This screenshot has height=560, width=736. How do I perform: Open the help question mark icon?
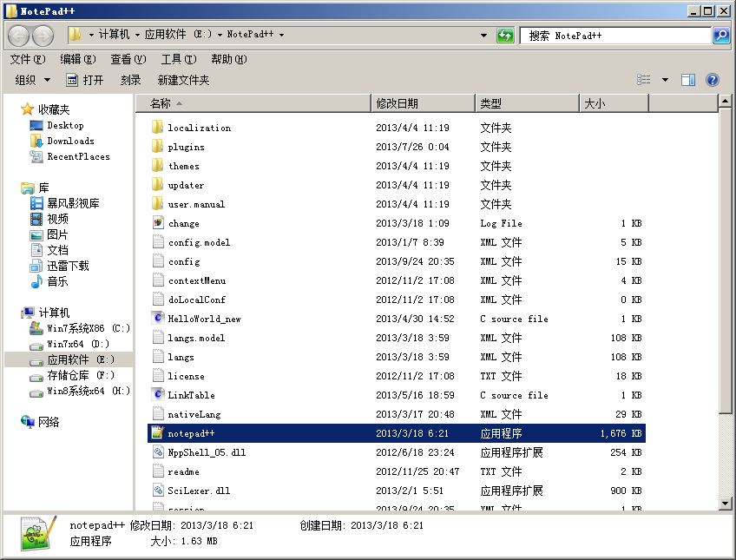(712, 80)
